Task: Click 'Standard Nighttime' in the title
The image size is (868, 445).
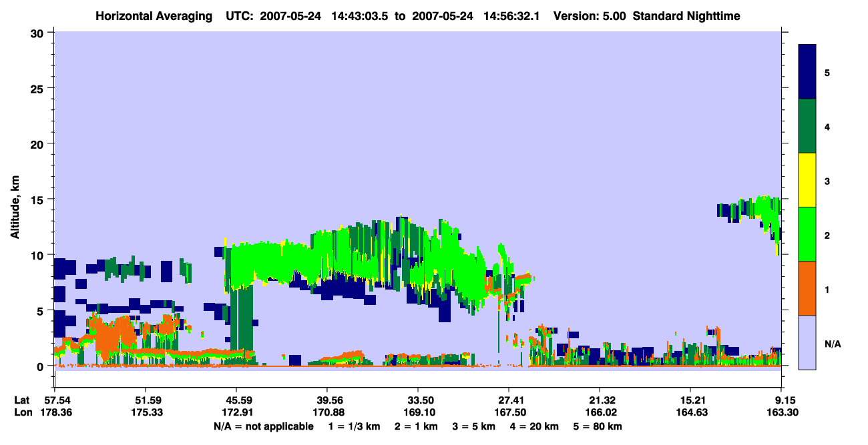Action: click(x=686, y=15)
